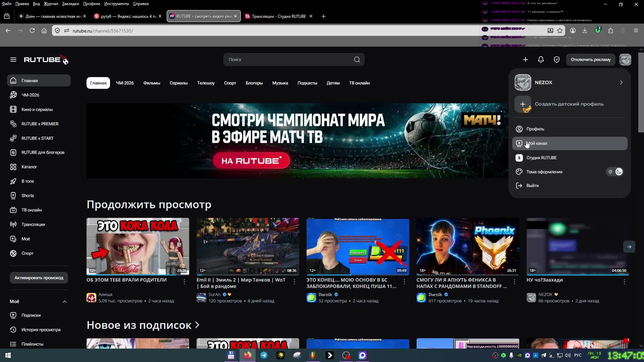Select Выйти to log out
This screenshot has width=644, height=362.
[x=570, y=186]
